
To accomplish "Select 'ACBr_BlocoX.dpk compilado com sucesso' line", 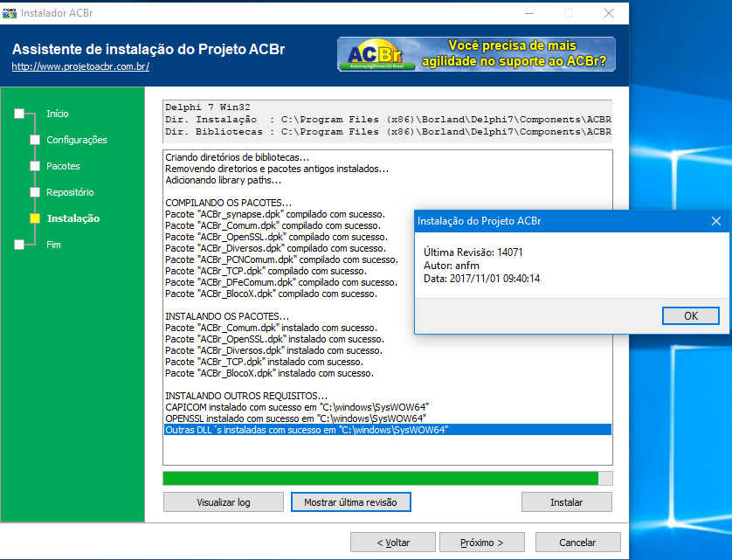I will coord(272,294).
